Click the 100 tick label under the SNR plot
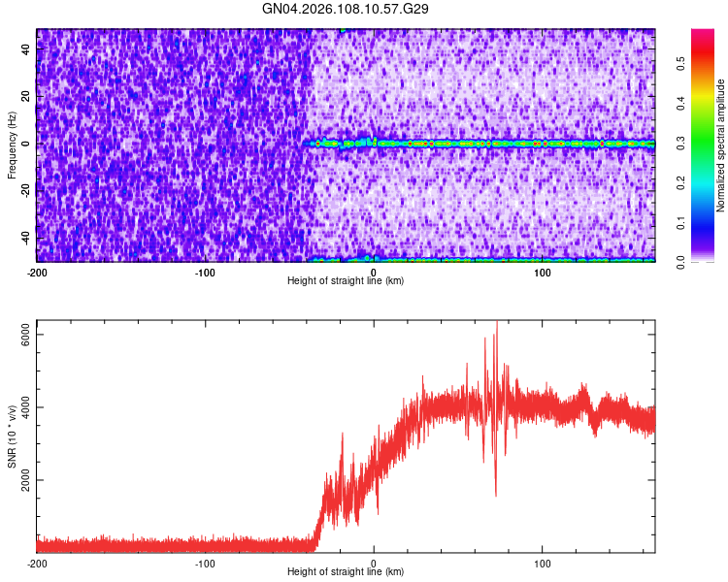The image size is (728, 582). [x=543, y=564]
